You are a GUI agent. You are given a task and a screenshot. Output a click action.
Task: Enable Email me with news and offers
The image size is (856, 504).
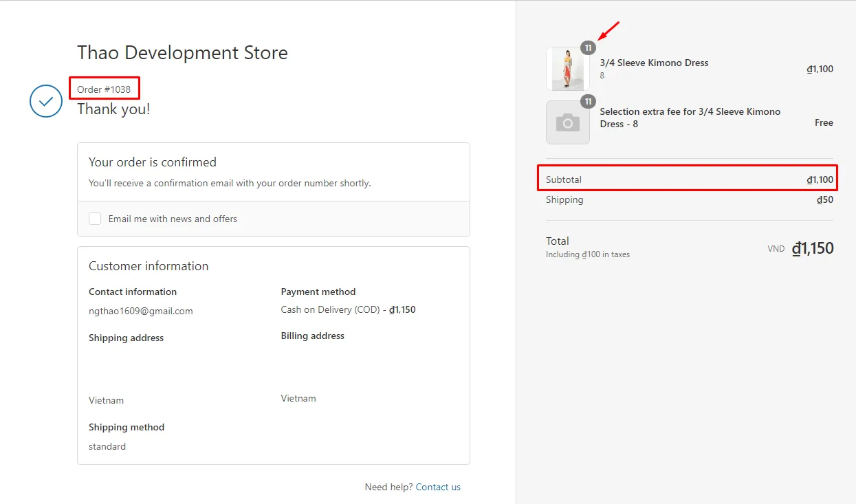point(95,219)
